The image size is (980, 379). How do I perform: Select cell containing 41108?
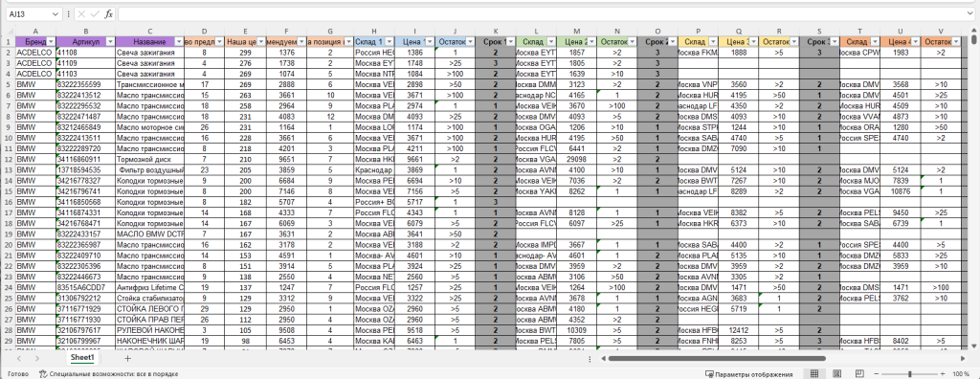tap(85, 53)
